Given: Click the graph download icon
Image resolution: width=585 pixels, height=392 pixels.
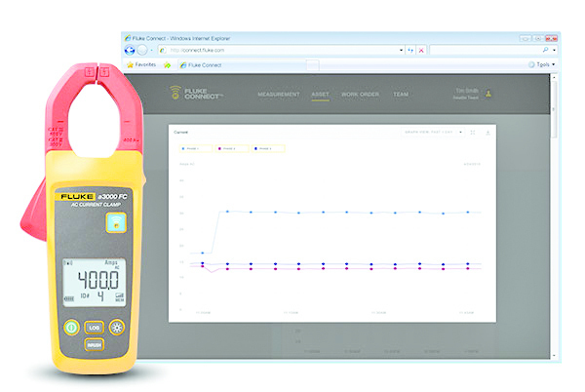Looking at the screenshot, I should 487,133.
